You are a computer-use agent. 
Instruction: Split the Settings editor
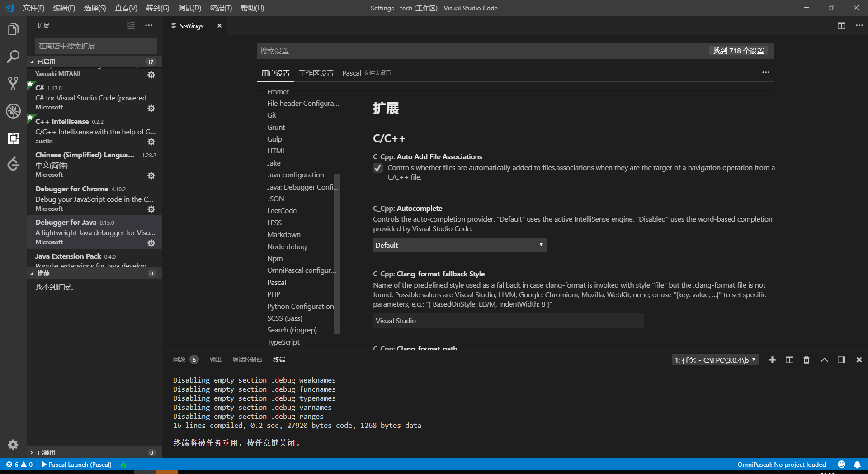(841, 26)
